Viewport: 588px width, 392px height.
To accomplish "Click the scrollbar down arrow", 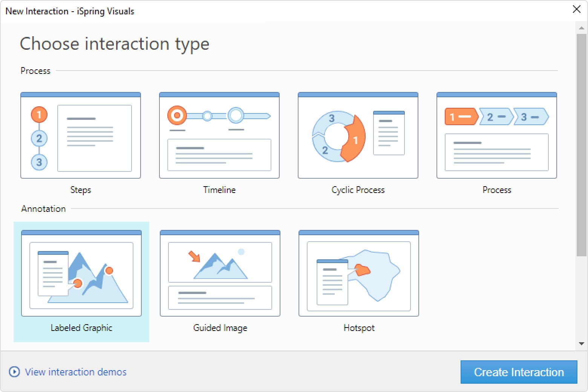I will pos(581,343).
